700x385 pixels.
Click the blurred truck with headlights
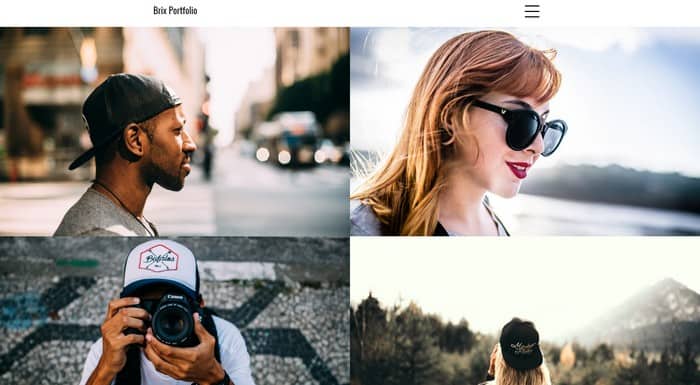point(289,138)
